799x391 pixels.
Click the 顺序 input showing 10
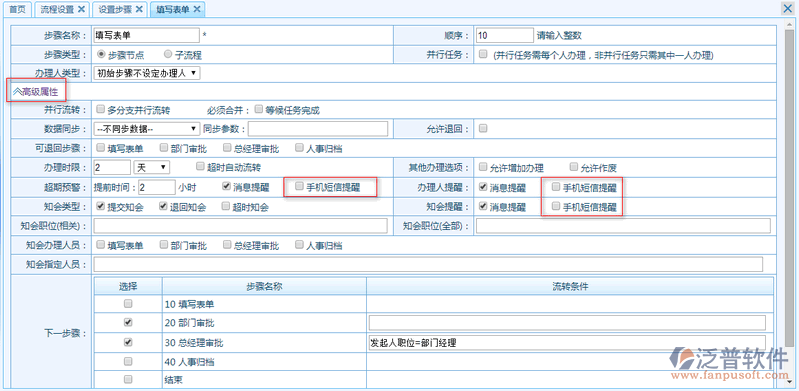(x=505, y=35)
